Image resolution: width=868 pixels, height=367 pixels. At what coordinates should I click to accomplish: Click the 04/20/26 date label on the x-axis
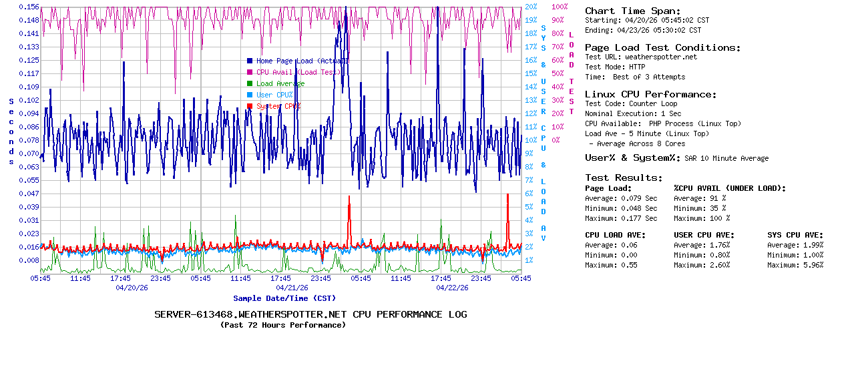click(132, 288)
